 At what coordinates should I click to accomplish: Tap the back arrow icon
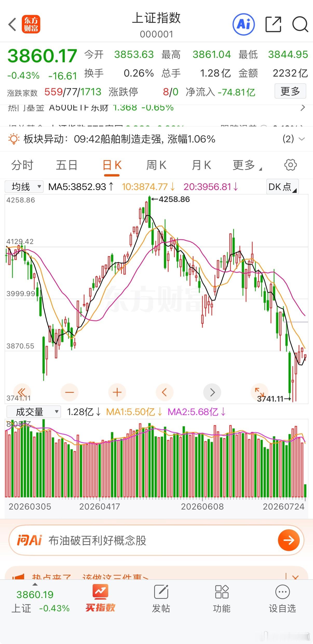[12, 25]
